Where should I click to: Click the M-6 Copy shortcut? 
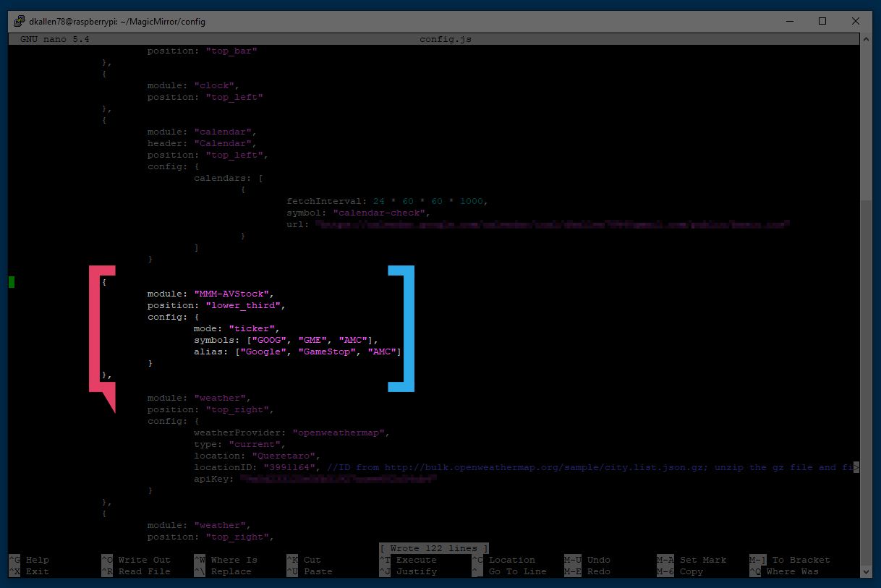[x=680, y=571]
